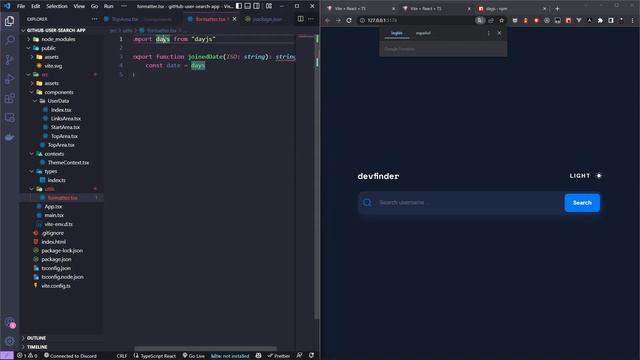Open the Manage gear menu
The height and width of the screenshot is (360, 640).
pos(10,341)
